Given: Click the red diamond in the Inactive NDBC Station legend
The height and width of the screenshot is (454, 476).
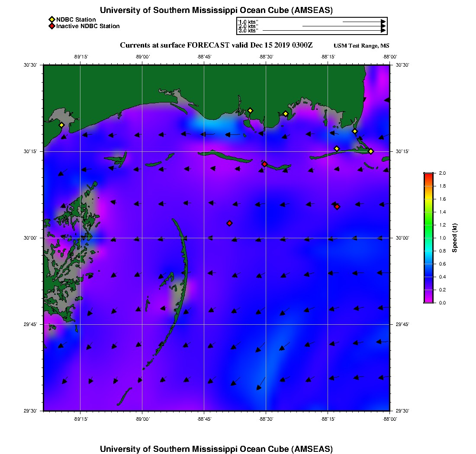Looking at the screenshot, I should coord(52,26).
